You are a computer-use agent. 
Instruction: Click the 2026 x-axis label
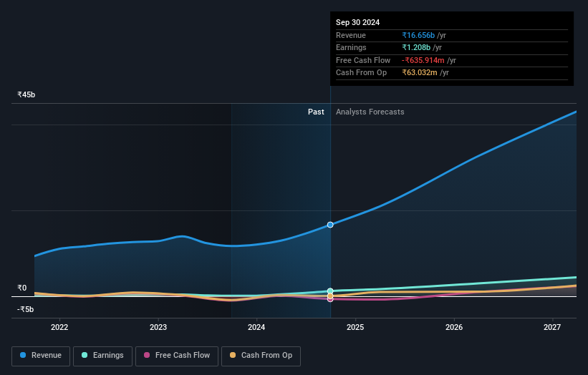click(454, 328)
